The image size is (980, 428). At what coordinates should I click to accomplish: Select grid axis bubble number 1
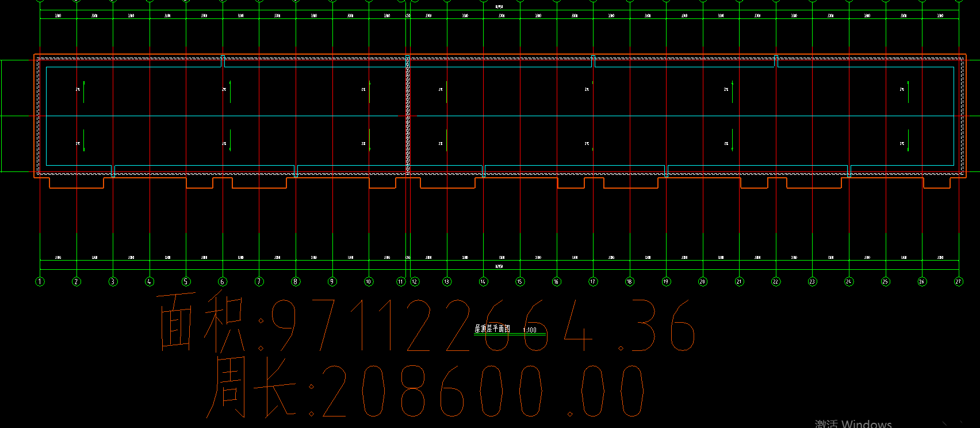[40, 281]
